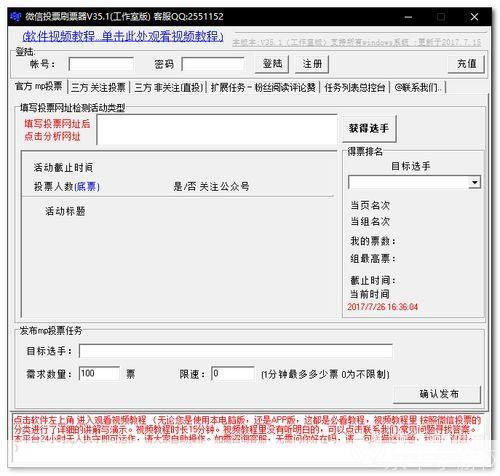Click the current time value 2017/7/26
Screen dimensions: 500x476
(x=383, y=307)
